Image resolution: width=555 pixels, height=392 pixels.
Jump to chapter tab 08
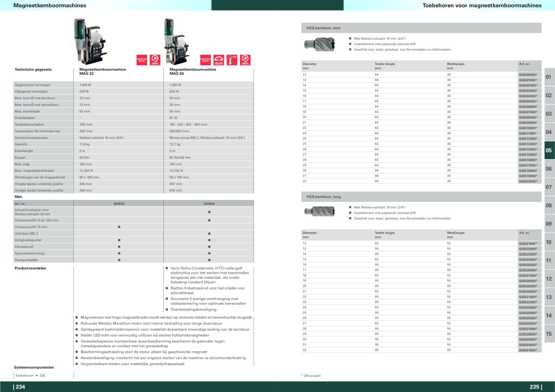tap(549, 205)
